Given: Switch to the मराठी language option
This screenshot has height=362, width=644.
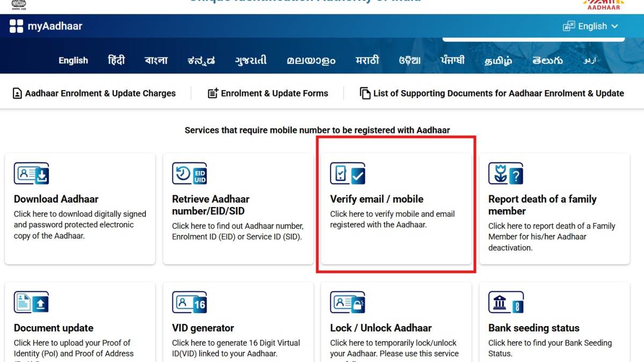Looking at the screenshot, I should 367,60.
